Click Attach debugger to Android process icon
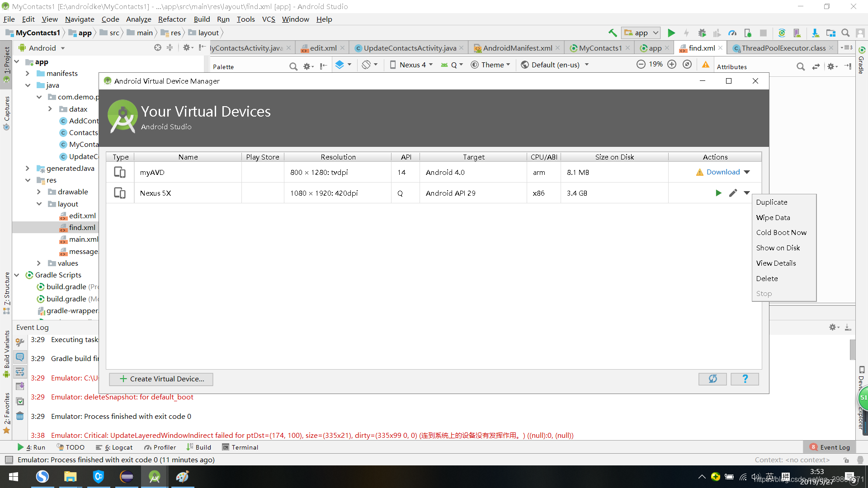868x488 pixels. (748, 33)
